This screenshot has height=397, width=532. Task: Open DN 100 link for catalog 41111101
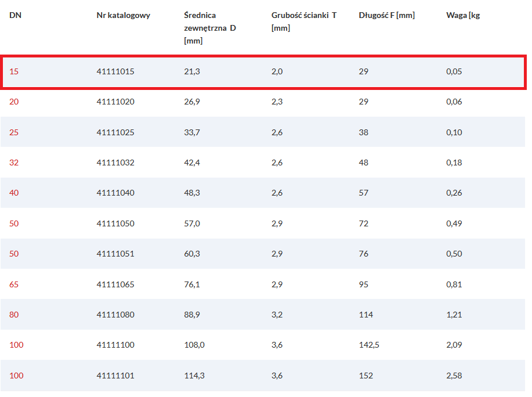point(16,376)
